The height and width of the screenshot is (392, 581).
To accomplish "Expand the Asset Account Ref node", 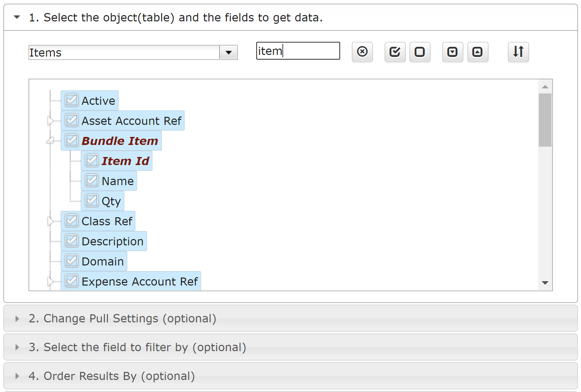I will click(x=50, y=121).
